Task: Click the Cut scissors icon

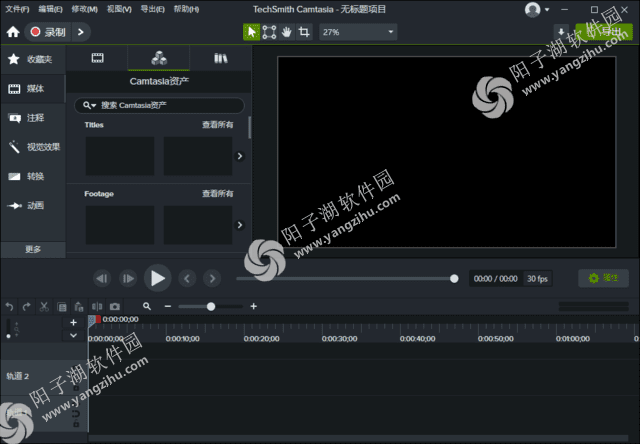Action: [44, 306]
